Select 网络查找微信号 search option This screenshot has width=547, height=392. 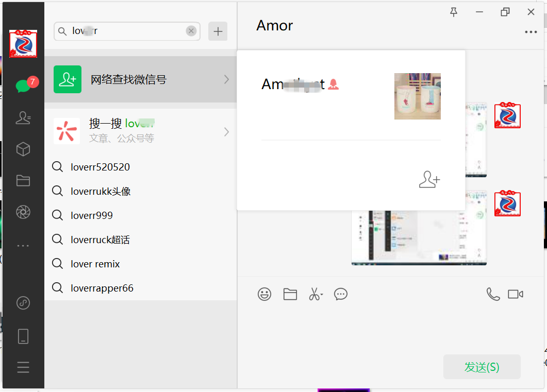pos(141,79)
